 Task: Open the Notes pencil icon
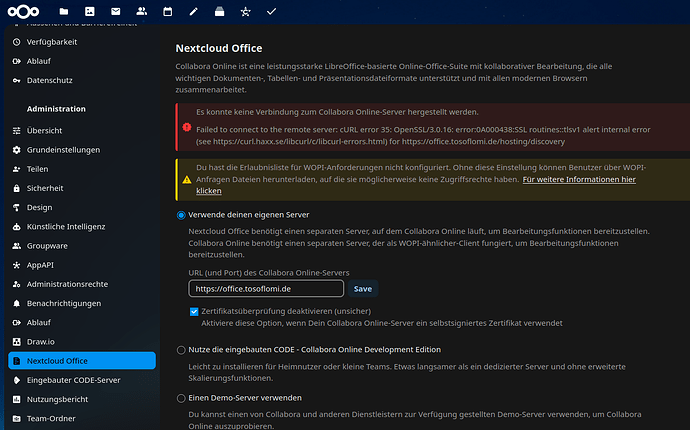click(x=194, y=11)
